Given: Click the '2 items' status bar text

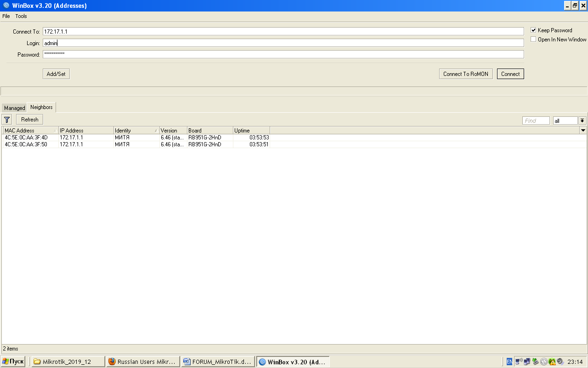Looking at the screenshot, I should [11, 349].
